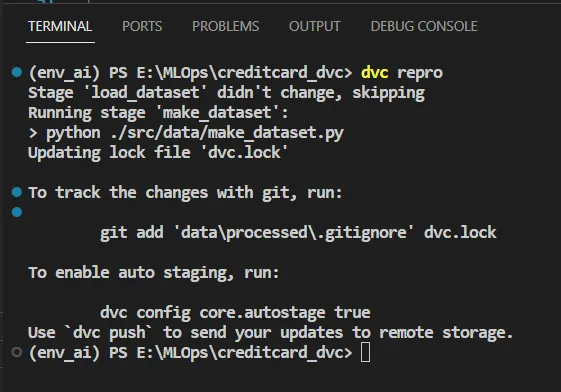Click blue command marker beside dvc repro
Viewport: 561px width, 392px height.
coord(17,72)
